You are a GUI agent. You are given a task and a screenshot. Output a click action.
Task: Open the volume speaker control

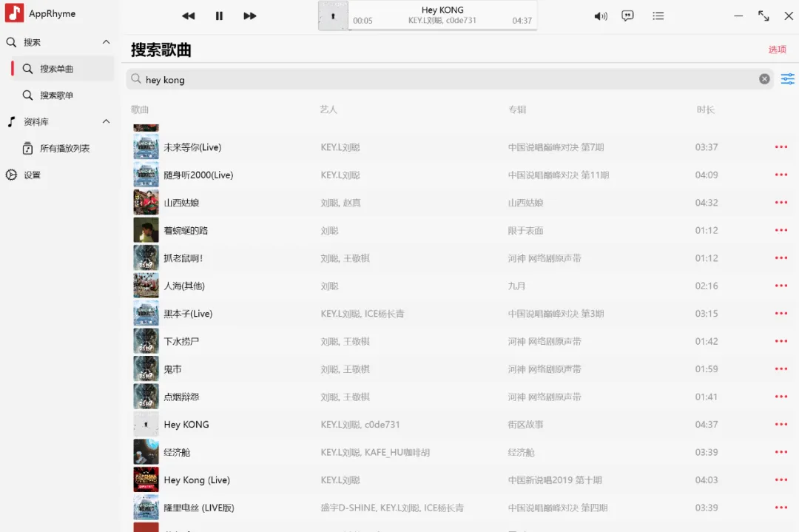pos(601,16)
